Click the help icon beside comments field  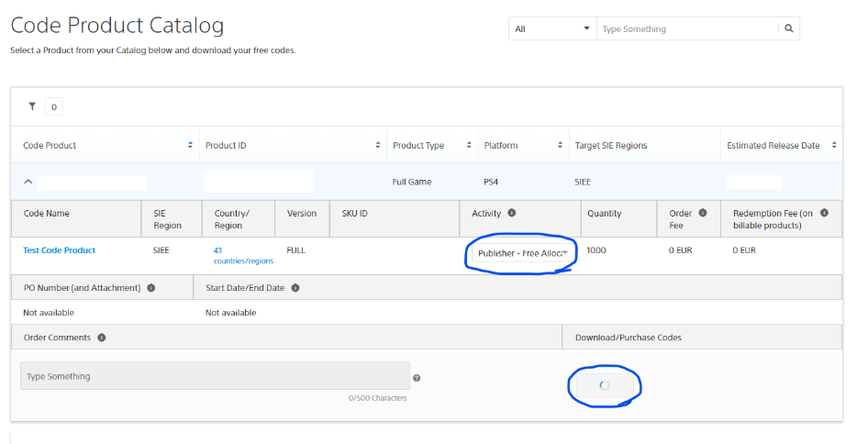(417, 378)
